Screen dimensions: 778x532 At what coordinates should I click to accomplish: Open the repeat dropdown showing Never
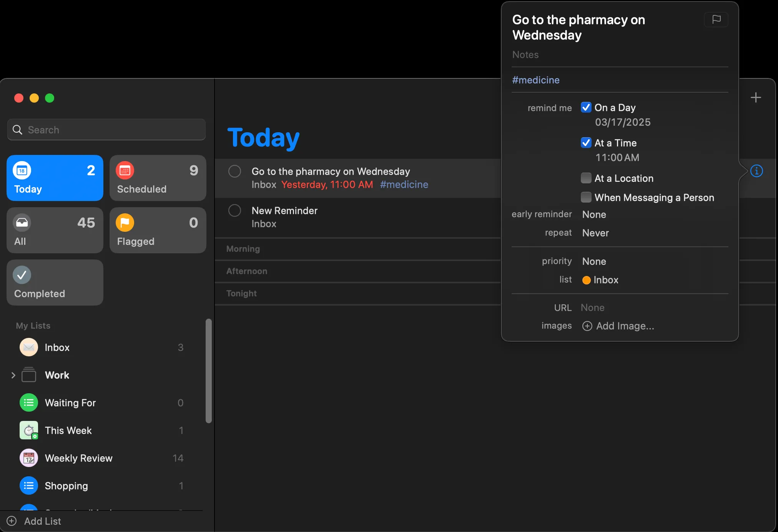(595, 233)
